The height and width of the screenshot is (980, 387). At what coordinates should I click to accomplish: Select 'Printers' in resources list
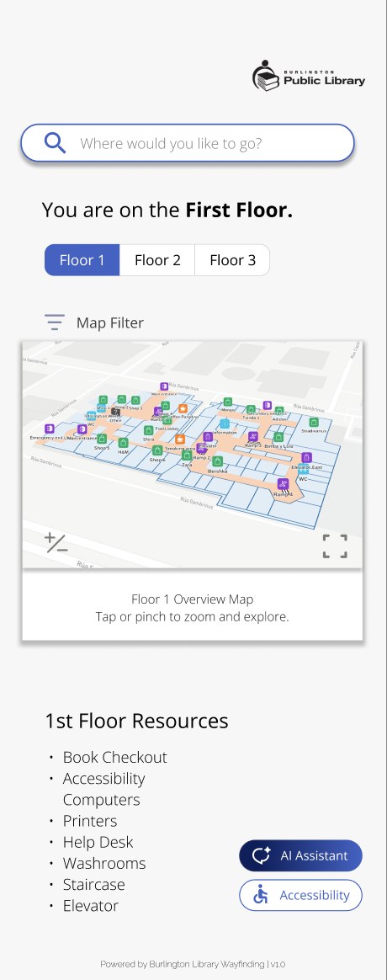90,821
